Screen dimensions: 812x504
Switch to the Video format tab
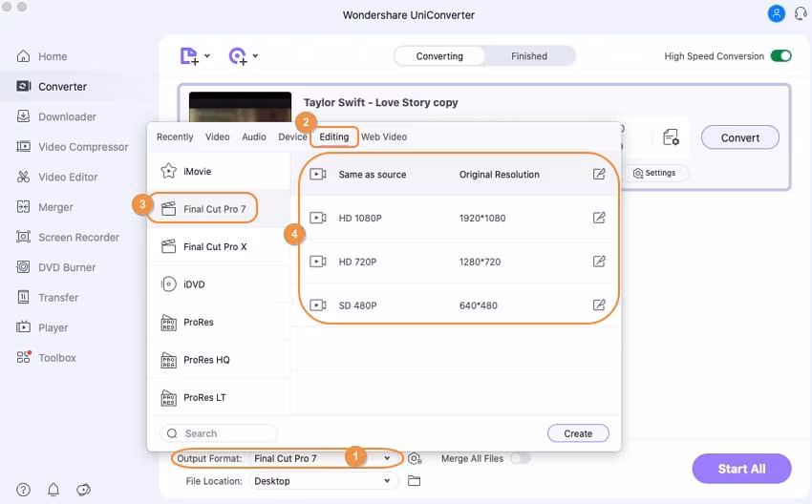[x=218, y=136]
